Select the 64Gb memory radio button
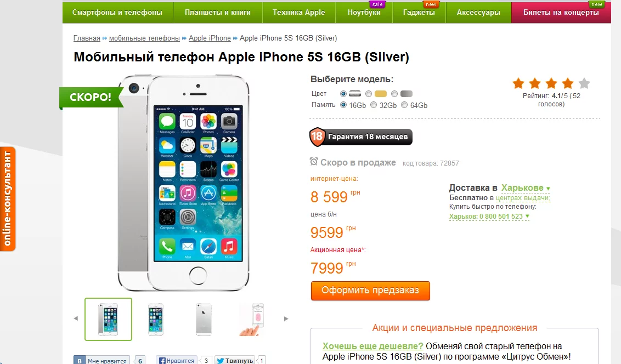 click(x=404, y=105)
